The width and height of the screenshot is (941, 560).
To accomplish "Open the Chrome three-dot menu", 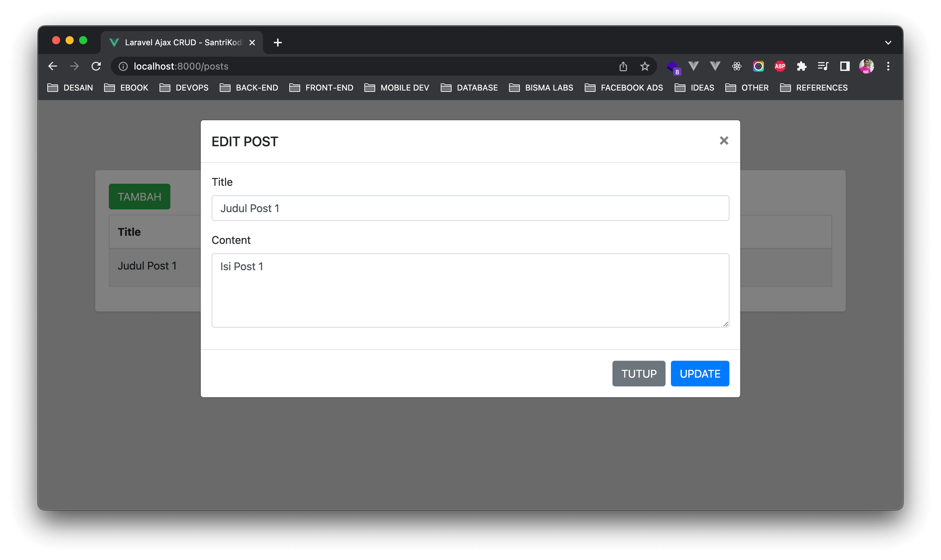I will click(x=888, y=67).
